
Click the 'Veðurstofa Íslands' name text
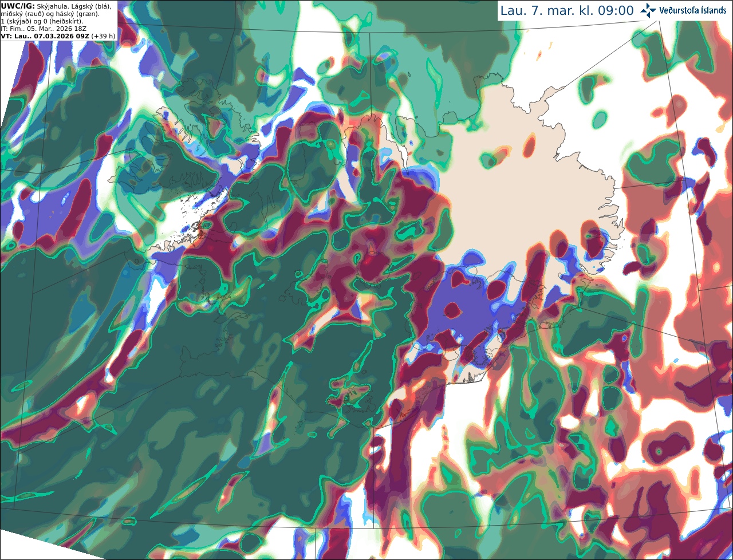click(692, 10)
